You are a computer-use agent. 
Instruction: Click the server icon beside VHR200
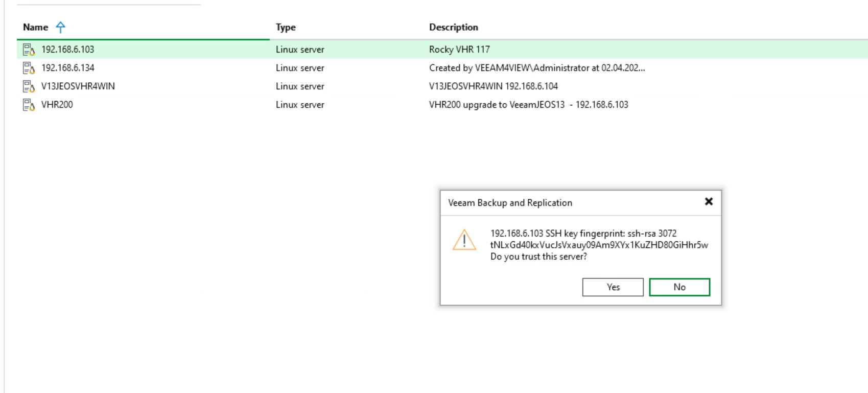click(29, 105)
